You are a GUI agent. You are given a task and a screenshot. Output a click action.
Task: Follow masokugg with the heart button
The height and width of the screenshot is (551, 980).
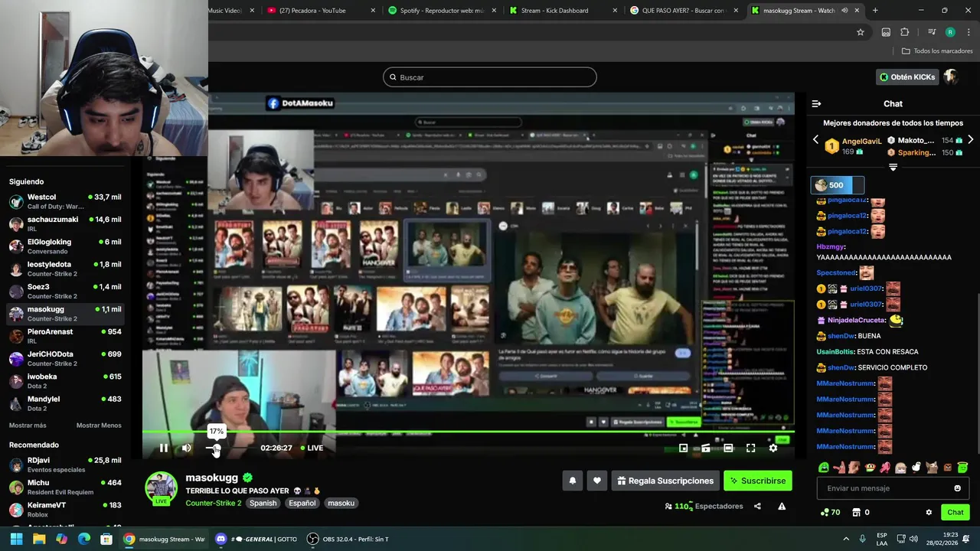(x=597, y=481)
